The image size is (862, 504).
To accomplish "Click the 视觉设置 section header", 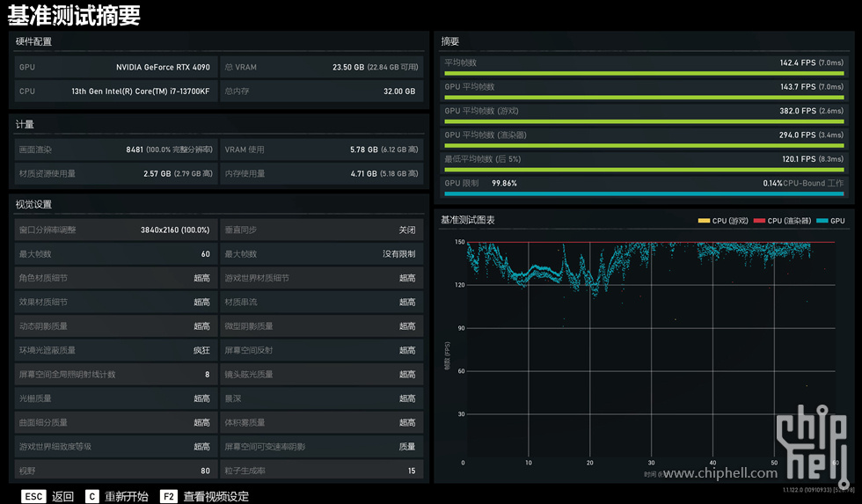I will tap(33, 204).
